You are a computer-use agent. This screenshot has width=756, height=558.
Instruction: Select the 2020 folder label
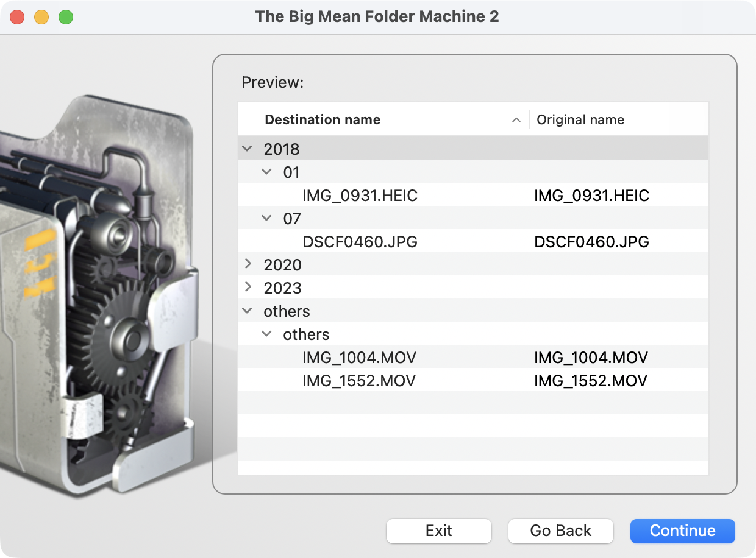(x=283, y=265)
